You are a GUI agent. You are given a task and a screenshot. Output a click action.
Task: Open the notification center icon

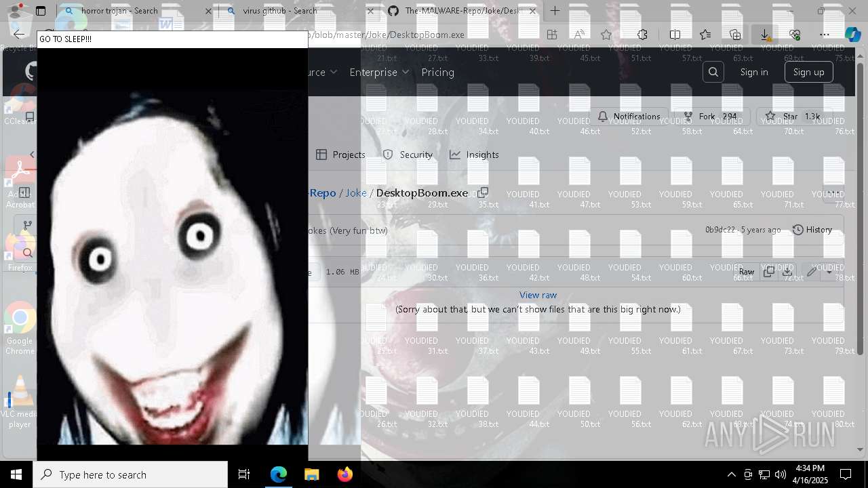846,474
